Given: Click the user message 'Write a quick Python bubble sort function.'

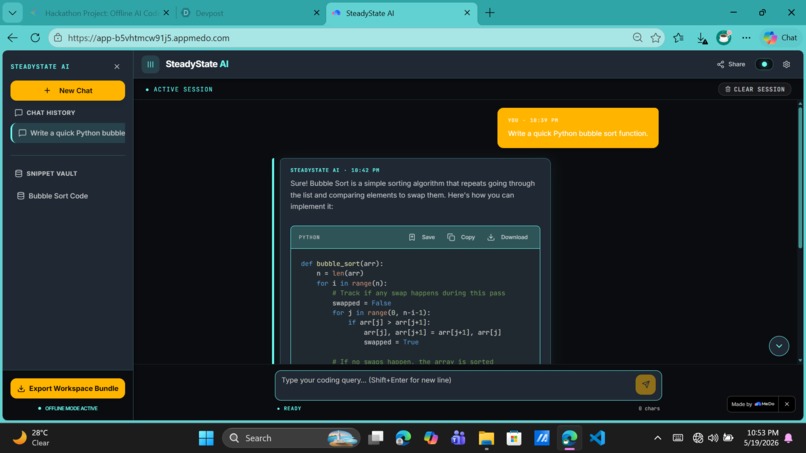Looking at the screenshot, I should pyautogui.click(x=578, y=128).
